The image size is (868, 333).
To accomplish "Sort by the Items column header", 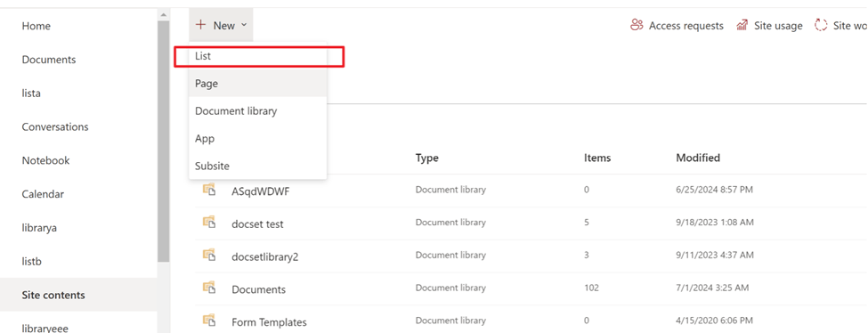I will [597, 158].
